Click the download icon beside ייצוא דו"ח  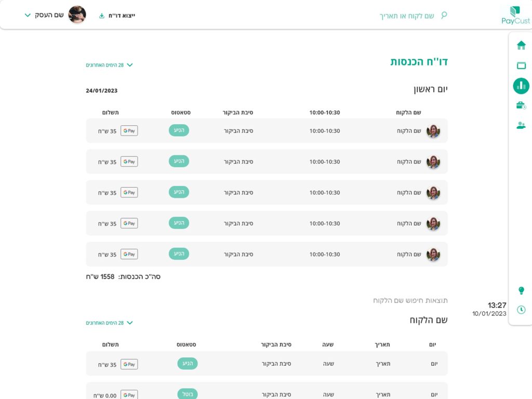coord(101,16)
